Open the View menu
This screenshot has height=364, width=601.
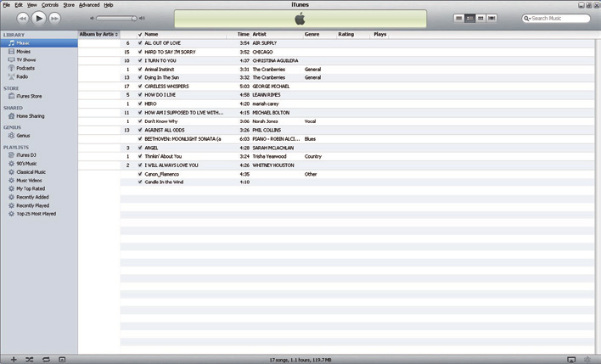[31, 5]
